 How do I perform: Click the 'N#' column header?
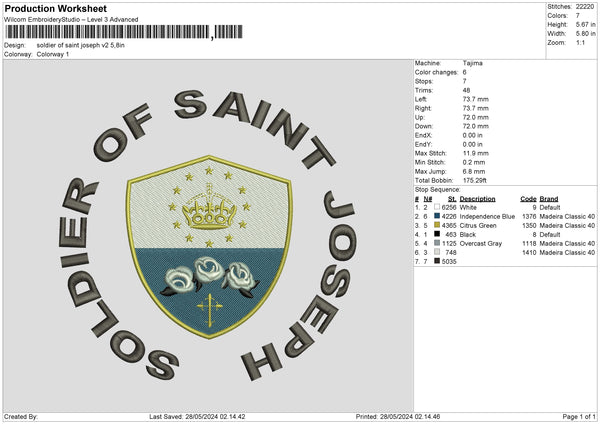[428, 199]
